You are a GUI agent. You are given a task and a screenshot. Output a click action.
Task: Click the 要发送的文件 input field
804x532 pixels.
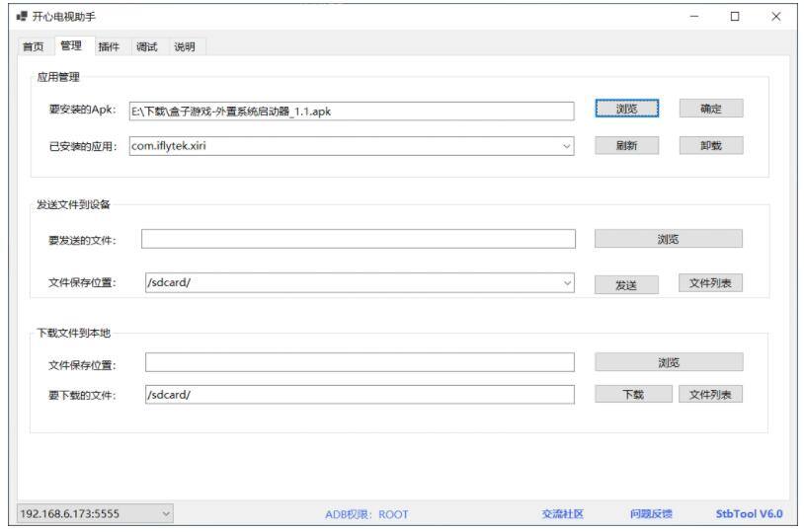tap(358, 239)
